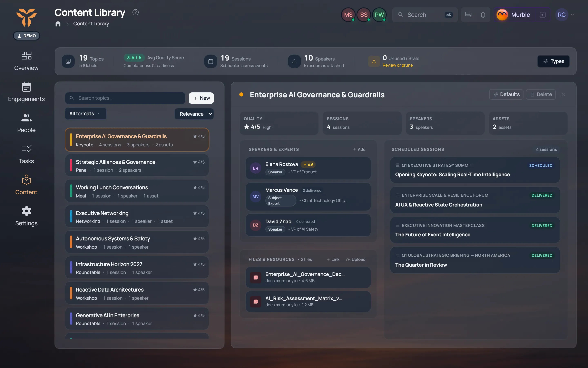Viewport: 588px width, 368px height.
Task: Open the People section
Action: pos(26,123)
